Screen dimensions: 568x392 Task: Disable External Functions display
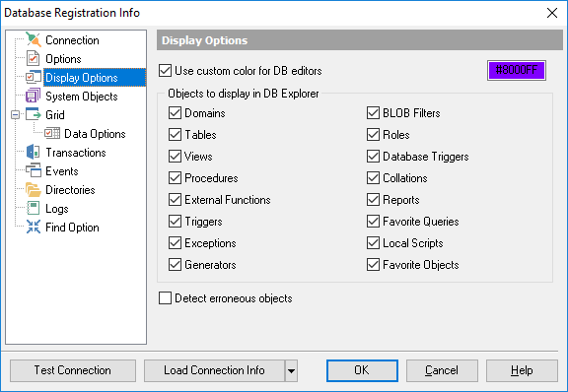pyautogui.click(x=175, y=200)
